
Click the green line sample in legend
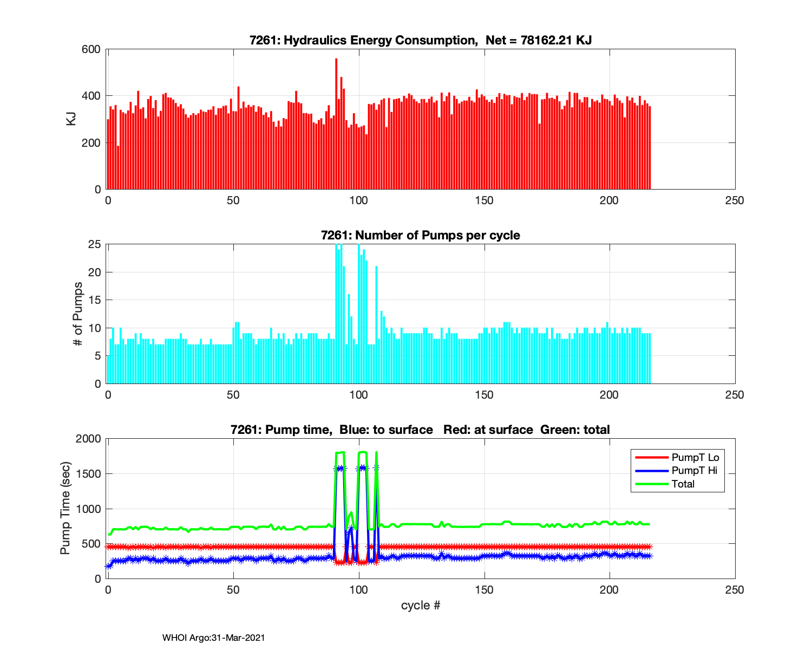click(651, 484)
